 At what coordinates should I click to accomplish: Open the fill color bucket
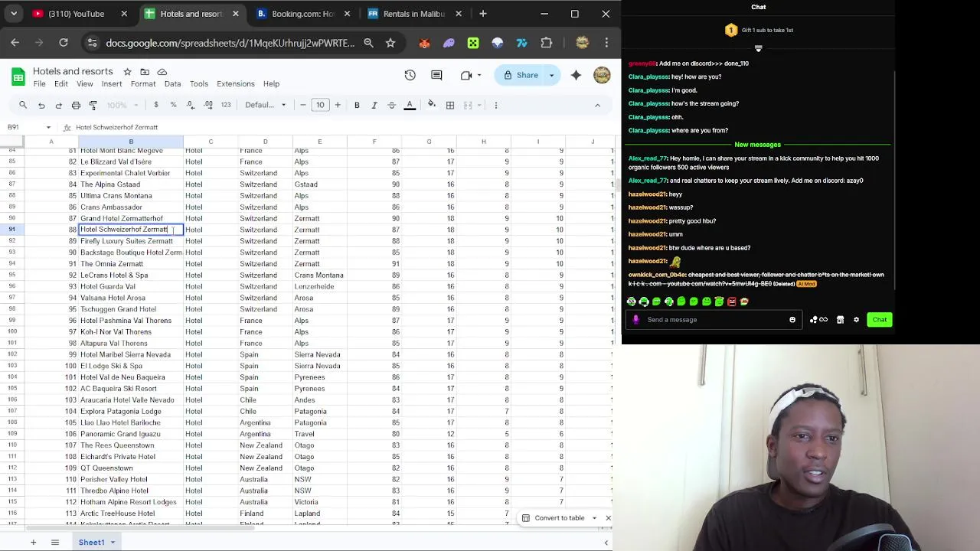[432, 105]
